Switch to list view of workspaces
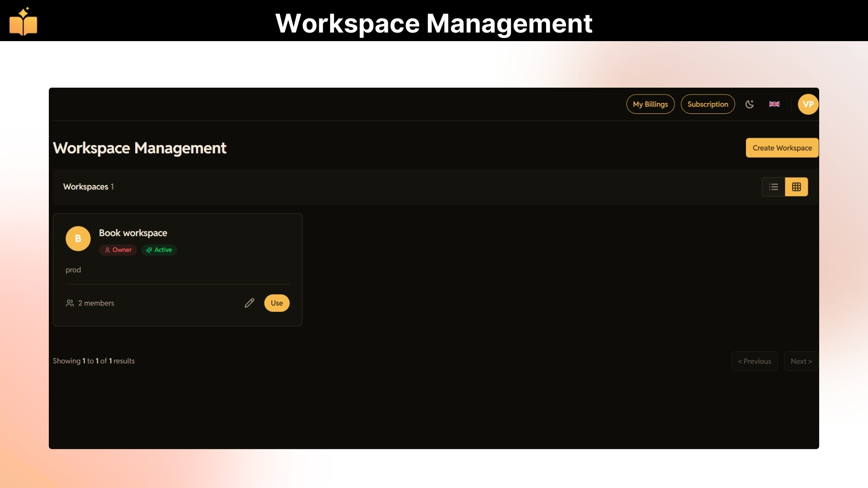Viewport: 868px width, 488px height. tap(773, 187)
